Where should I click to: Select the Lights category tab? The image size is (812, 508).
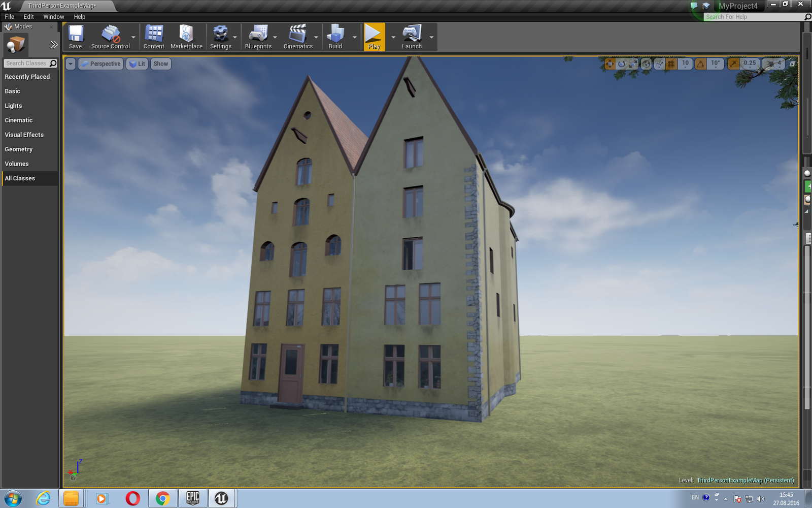(x=14, y=106)
